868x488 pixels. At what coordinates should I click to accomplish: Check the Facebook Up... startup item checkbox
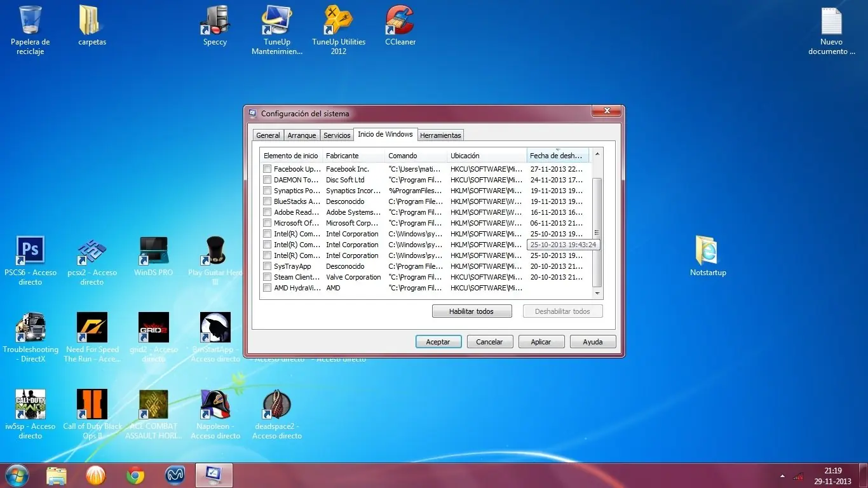click(x=267, y=169)
